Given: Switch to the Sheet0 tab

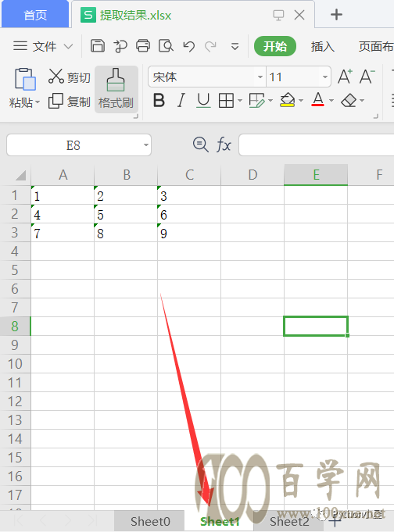Looking at the screenshot, I should (150, 521).
